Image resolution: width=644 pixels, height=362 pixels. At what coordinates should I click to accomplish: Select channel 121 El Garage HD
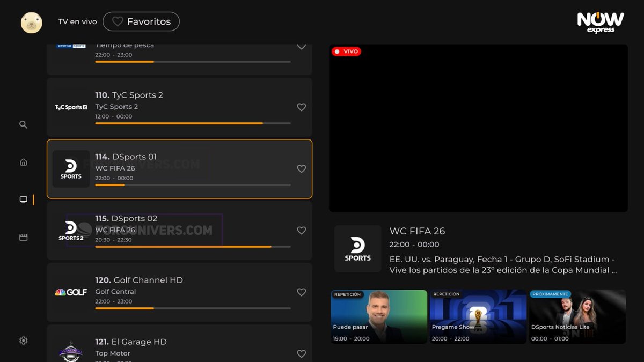pyautogui.click(x=179, y=343)
